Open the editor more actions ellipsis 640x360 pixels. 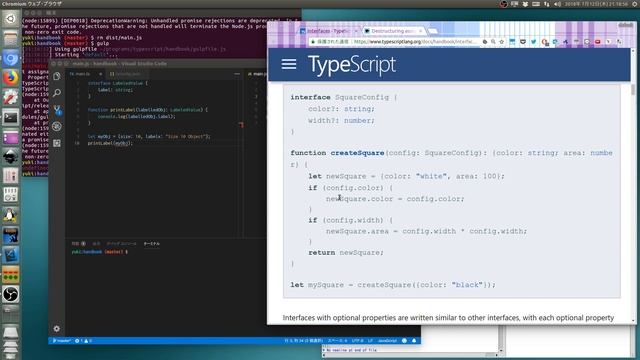click(x=237, y=74)
